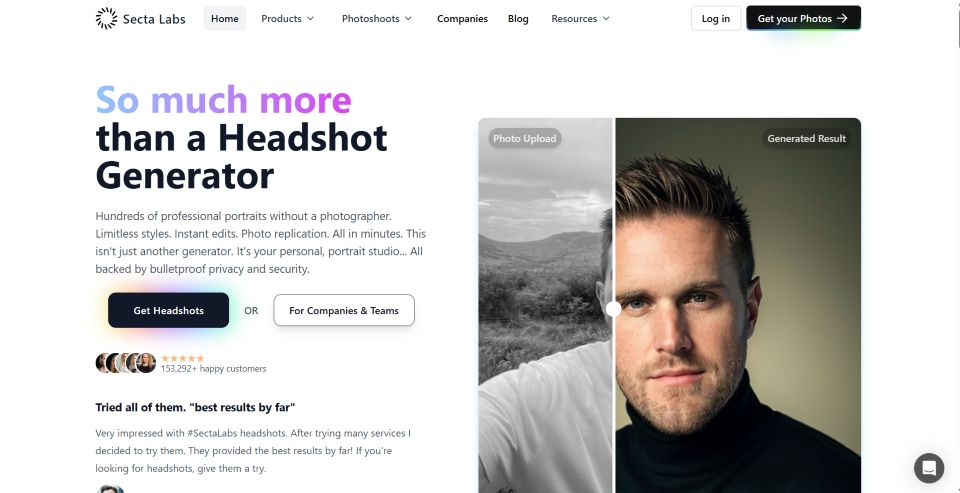Viewport: 960px width, 493px height.
Task: Open the Resources dropdown menu
Action: 580,18
